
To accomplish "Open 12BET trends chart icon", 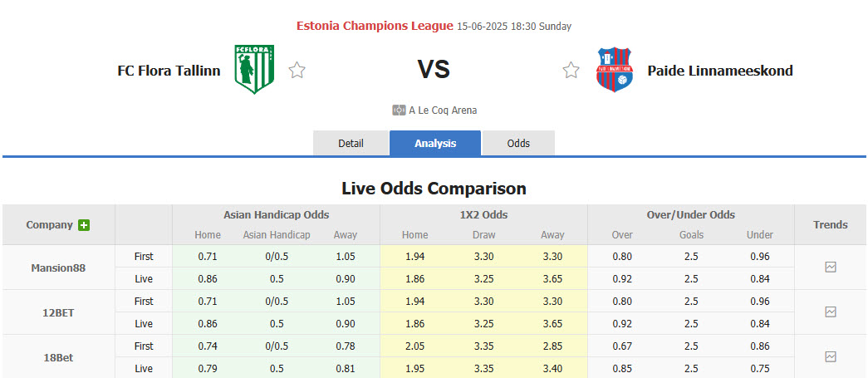I will [x=830, y=312].
